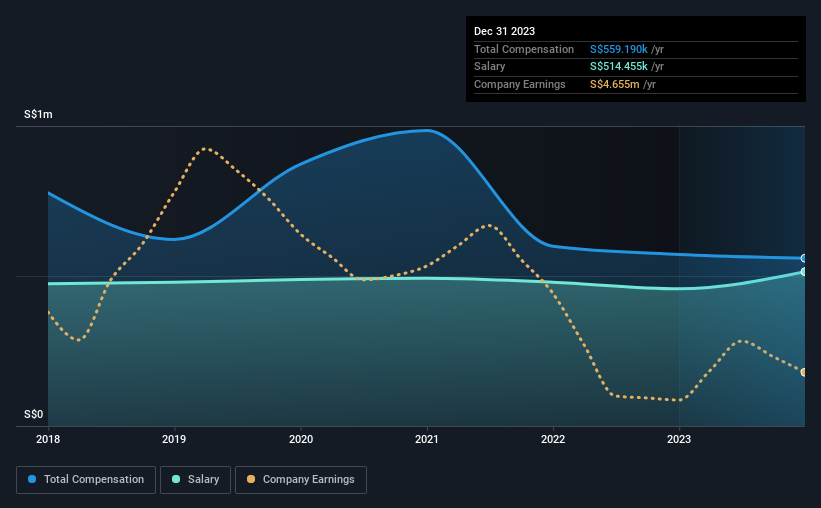Screen dimensions: 821x508
Task: Toggle the Company Earnings legend button
Action: click(301, 479)
